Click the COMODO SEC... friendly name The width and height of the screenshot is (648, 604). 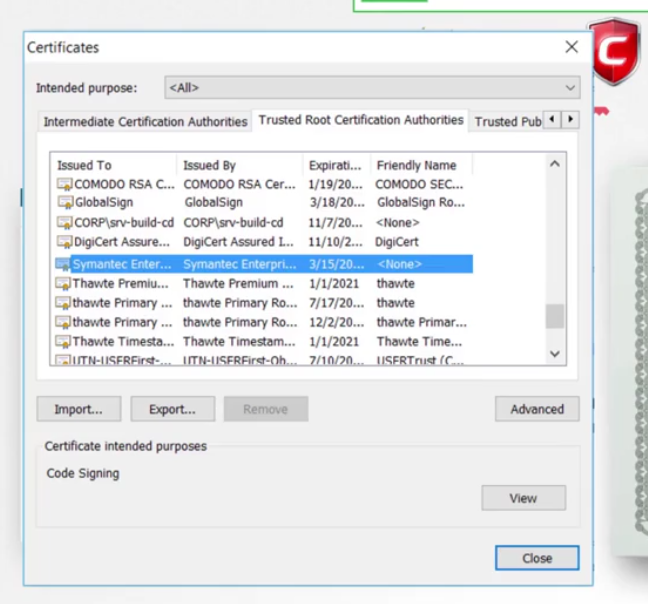point(419,184)
